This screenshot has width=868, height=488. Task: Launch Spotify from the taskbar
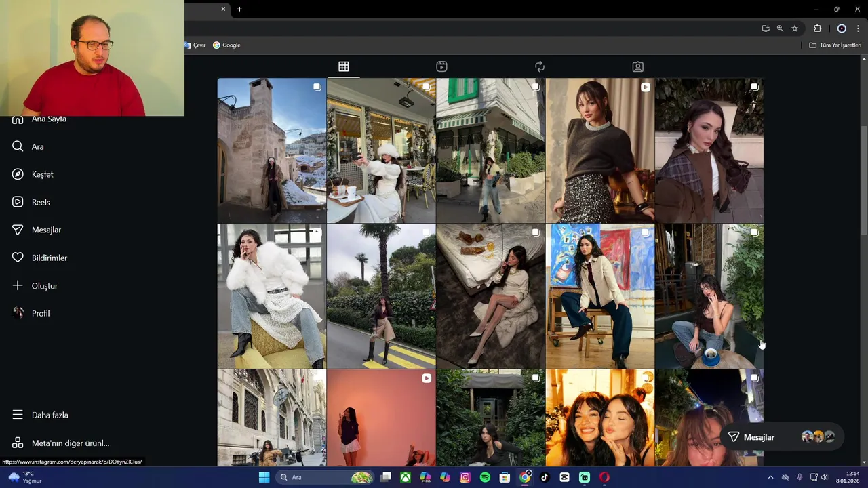[x=485, y=477]
